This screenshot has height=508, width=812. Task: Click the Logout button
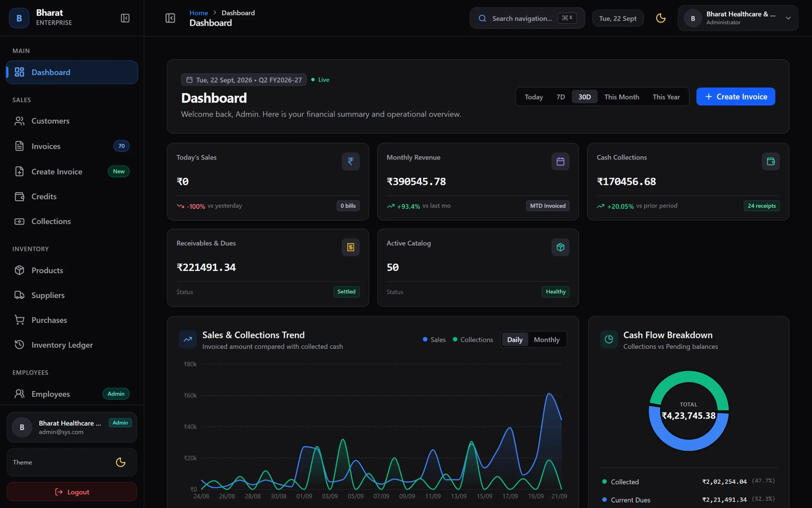(72, 492)
